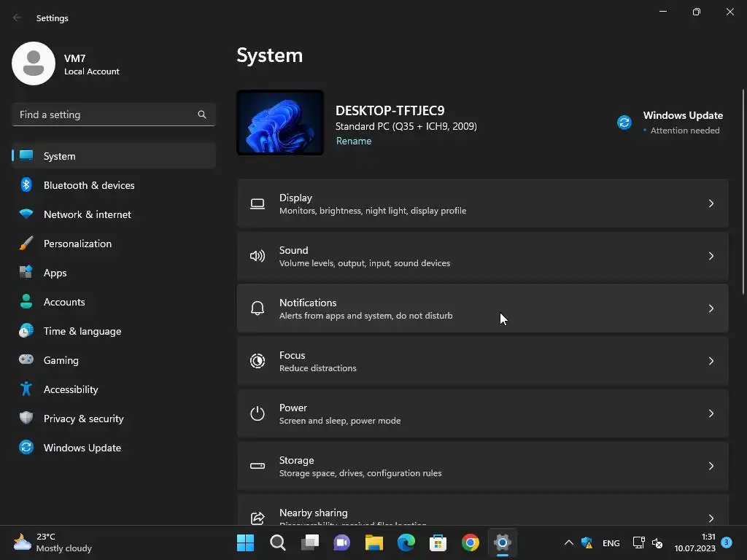Click the Apps icon in sidebar
747x560 pixels.
pyautogui.click(x=26, y=273)
